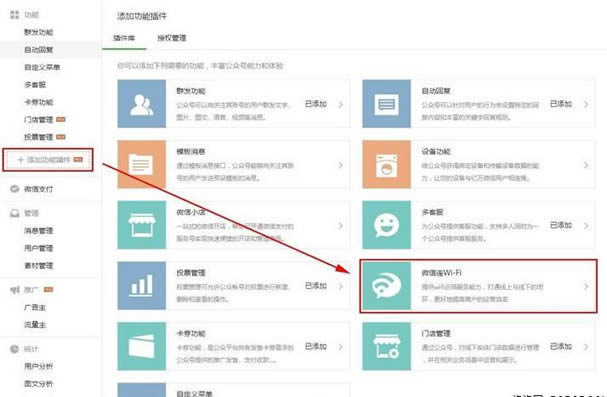Click the 添加功能插件 page heading
Viewport: 607px width, 397px height.
coord(142,16)
